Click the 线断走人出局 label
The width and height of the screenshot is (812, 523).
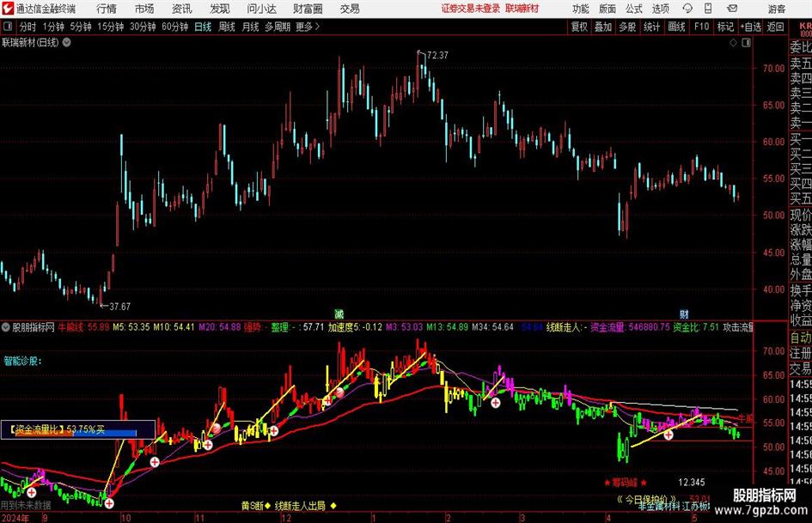point(300,506)
